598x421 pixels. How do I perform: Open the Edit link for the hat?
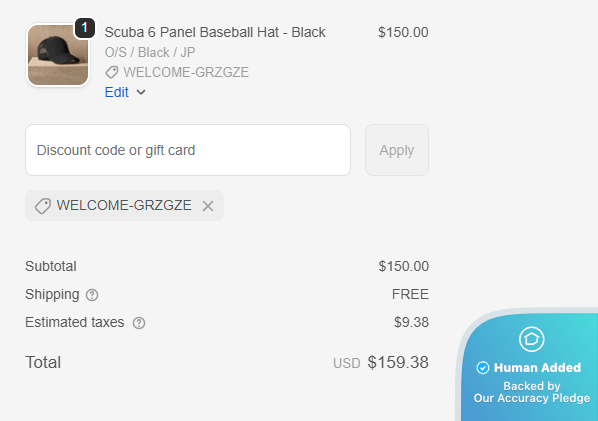click(x=117, y=92)
